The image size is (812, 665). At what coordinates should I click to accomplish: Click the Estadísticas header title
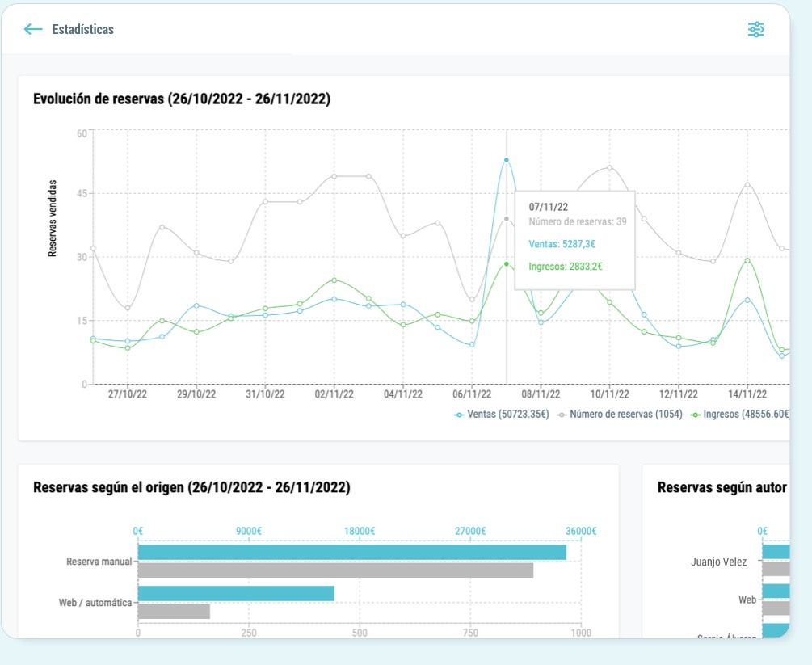(83, 29)
